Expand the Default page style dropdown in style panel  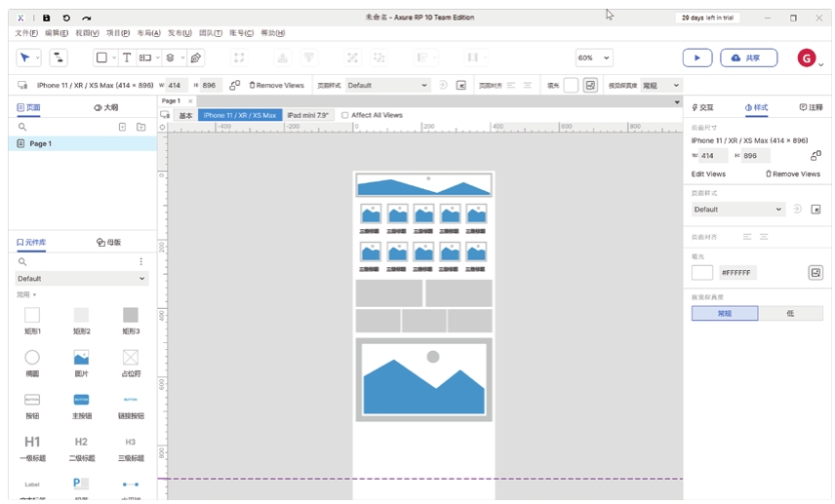(737, 209)
